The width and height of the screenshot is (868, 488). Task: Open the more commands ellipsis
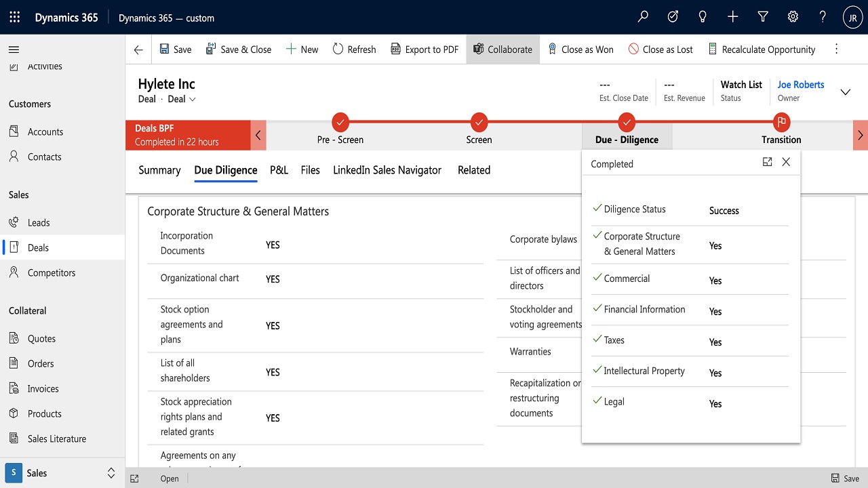(x=836, y=49)
